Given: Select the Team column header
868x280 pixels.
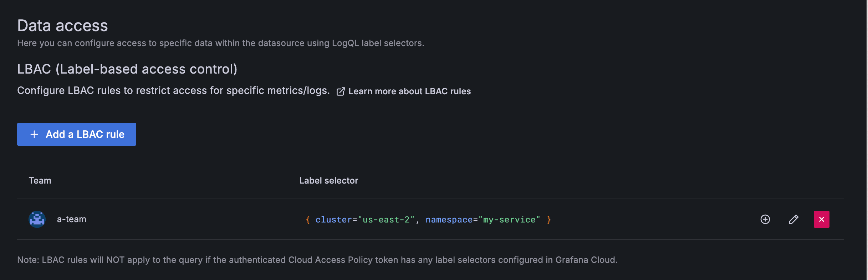Looking at the screenshot, I should (x=40, y=180).
